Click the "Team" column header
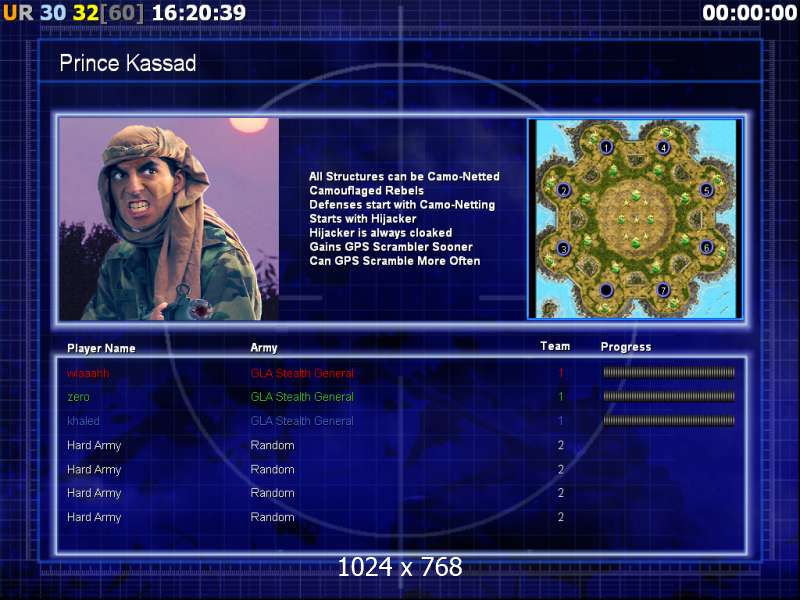Viewport: 800px width, 600px height. pyautogui.click(x=555, y=346)
